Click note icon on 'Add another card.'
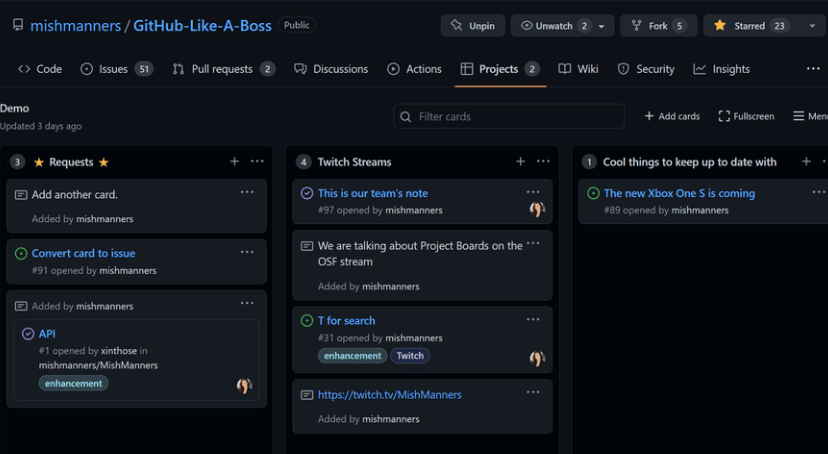The image size is (828, 454). point(21,195)
